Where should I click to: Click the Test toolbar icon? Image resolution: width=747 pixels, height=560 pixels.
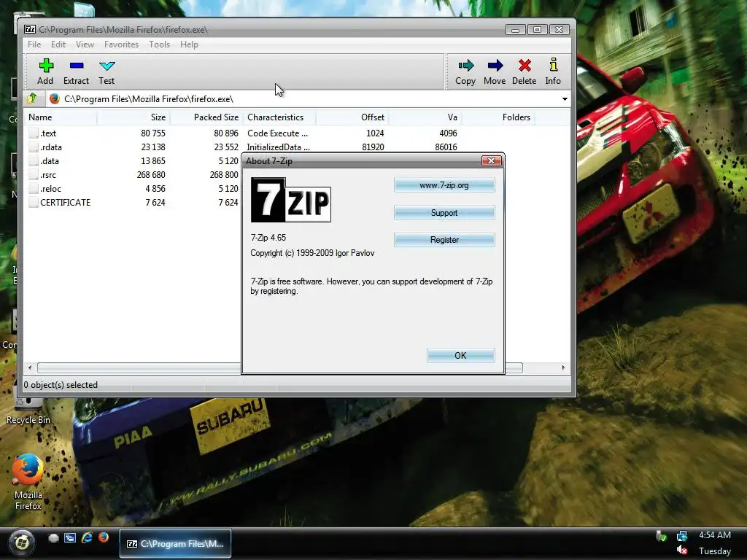pyautogui.click(x=107, y=66)
